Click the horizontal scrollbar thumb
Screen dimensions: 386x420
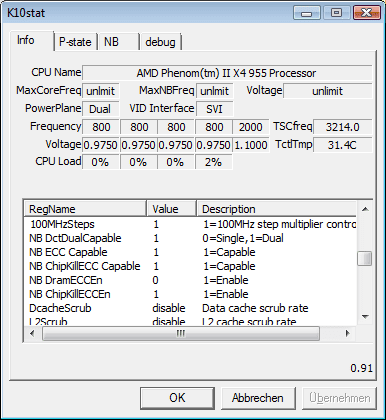[181, 333]
